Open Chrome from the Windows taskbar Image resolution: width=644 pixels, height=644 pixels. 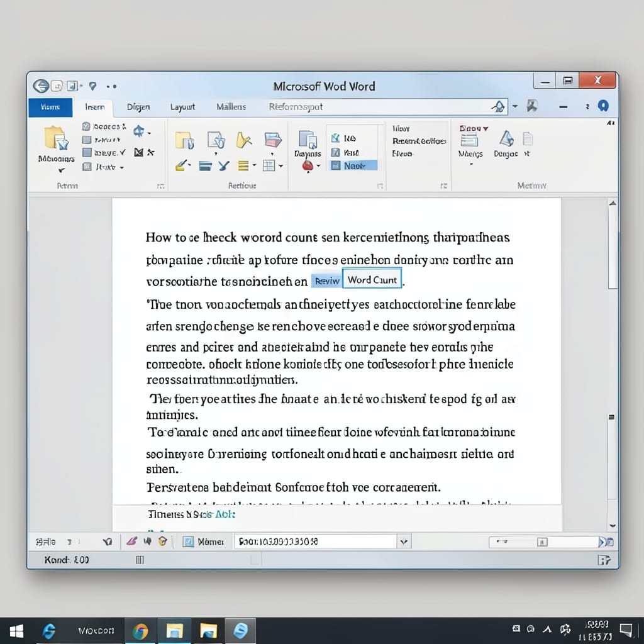coord(140,631)
